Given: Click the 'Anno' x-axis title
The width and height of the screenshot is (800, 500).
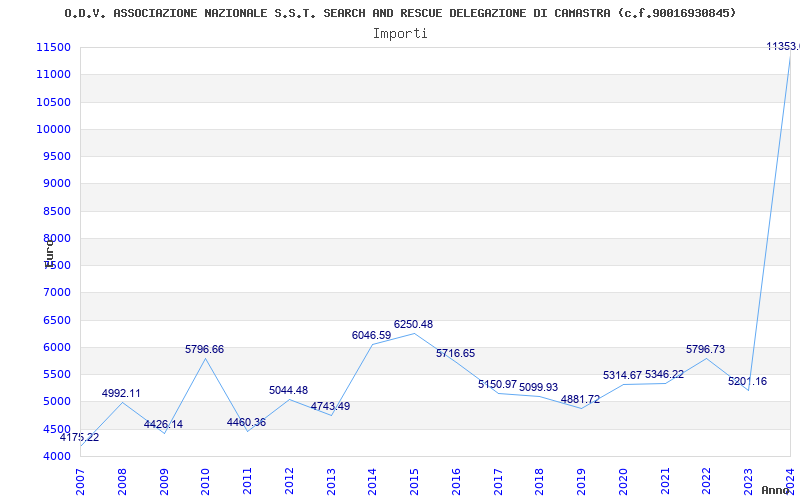Looking at the screenshot, I should [777, 490].
